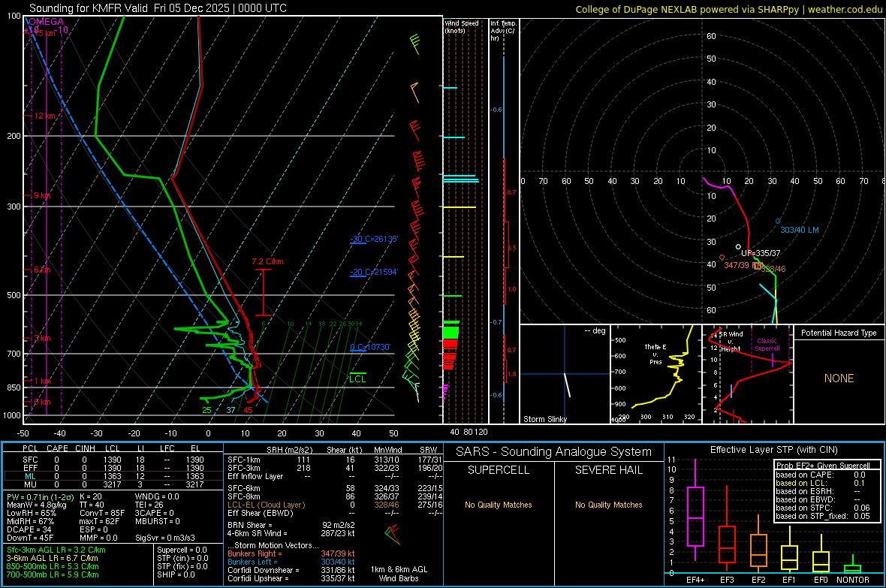Click the 'UP=335/37' hodograph label
The height and width of the screenshot is (588, 886).
coord(761,253)
